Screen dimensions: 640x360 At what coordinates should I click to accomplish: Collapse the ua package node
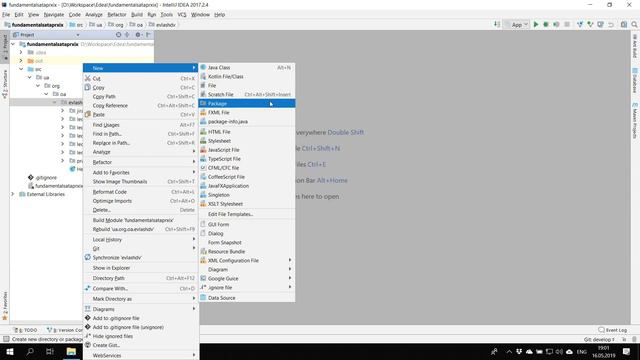tap(29, 78)
